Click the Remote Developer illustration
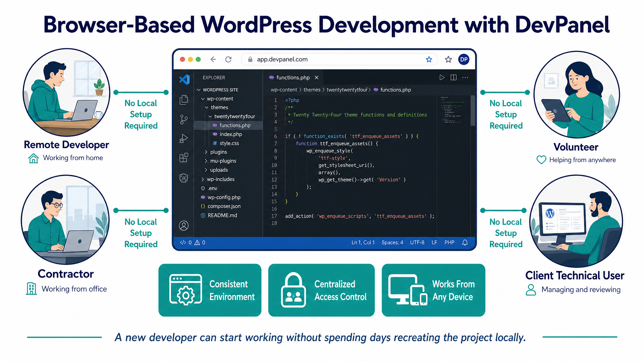This screenshot has width=644, height=362. point(66,92)
